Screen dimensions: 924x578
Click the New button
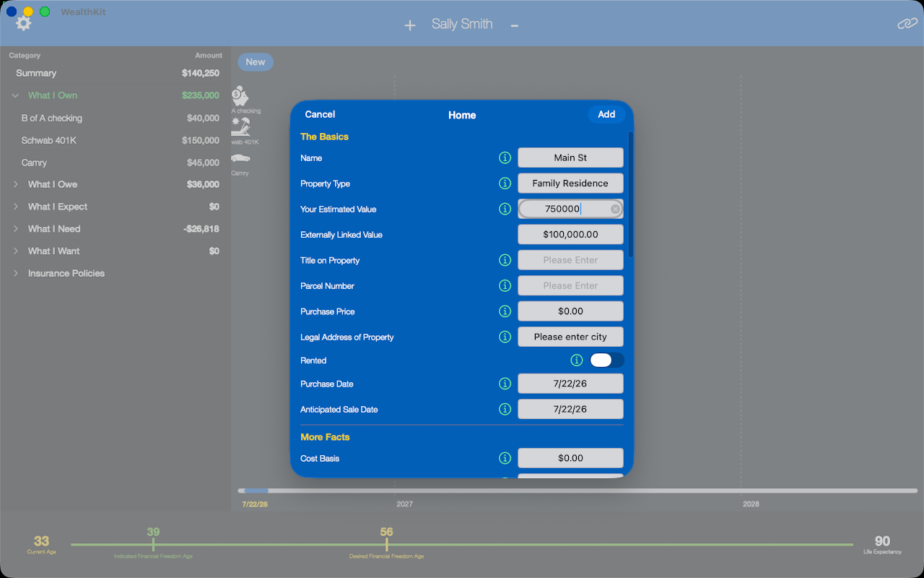point(256,62)
